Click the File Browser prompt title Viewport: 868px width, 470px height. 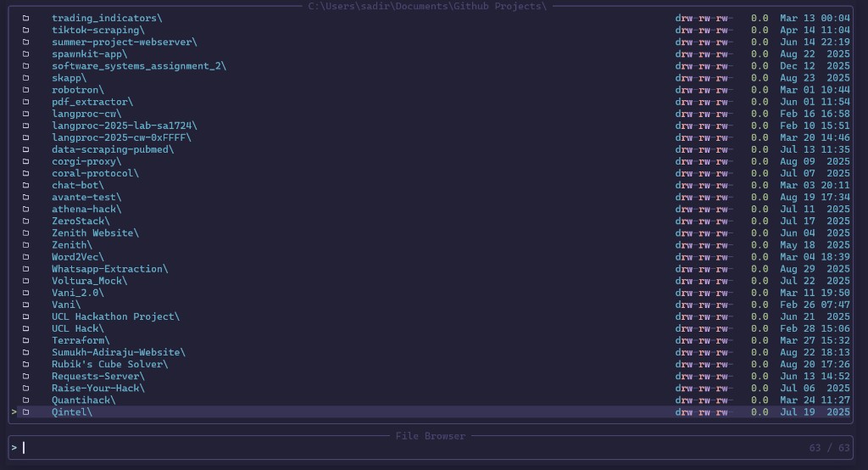[430, 436]
